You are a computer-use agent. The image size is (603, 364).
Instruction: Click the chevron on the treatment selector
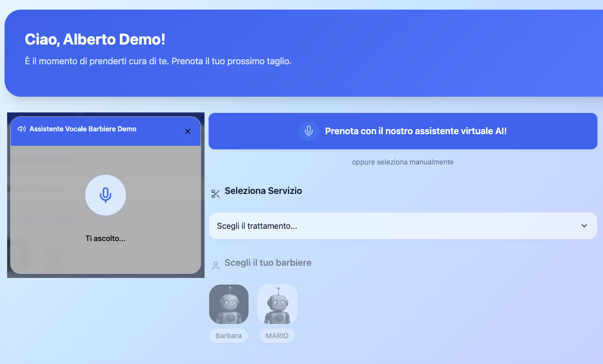pos(584,226)
